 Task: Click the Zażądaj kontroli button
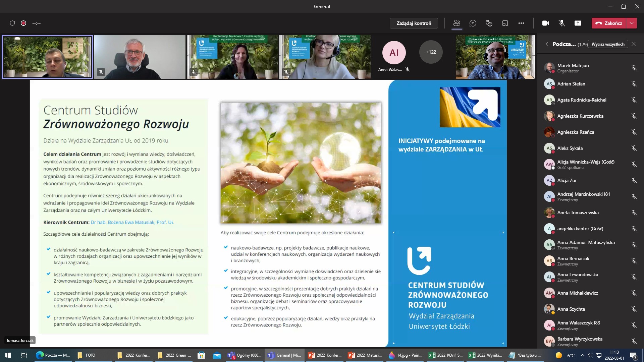tap(414, 23)
